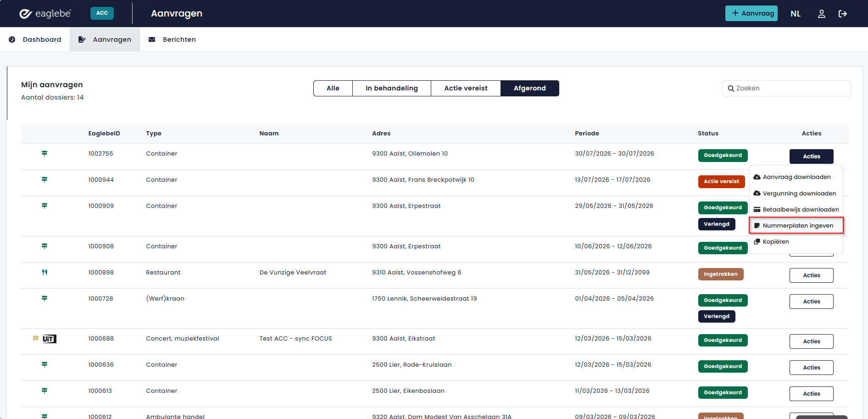
Task: Click the ACC environment badge
Action: pyautogui.click(x=102, y=13)
